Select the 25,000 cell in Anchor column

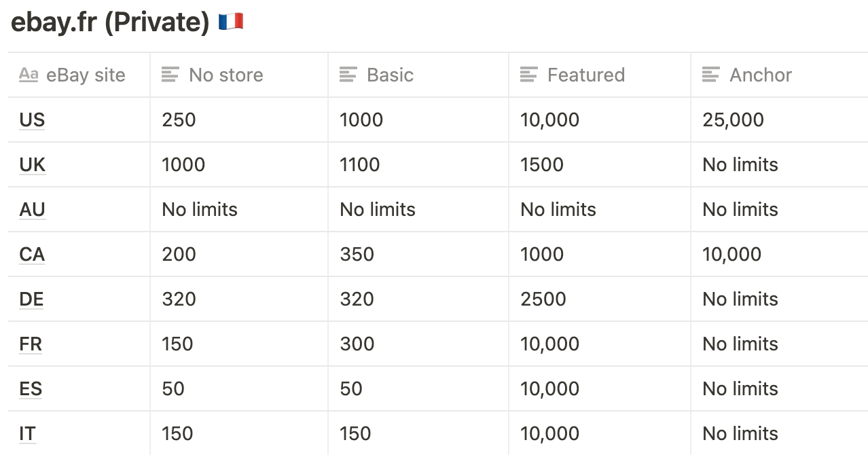(779, 120)
